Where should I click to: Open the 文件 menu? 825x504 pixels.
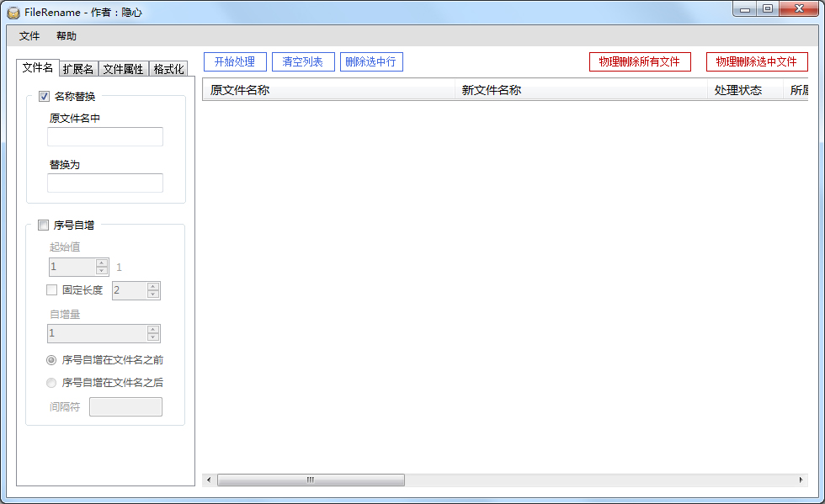(x=29, y=36)
